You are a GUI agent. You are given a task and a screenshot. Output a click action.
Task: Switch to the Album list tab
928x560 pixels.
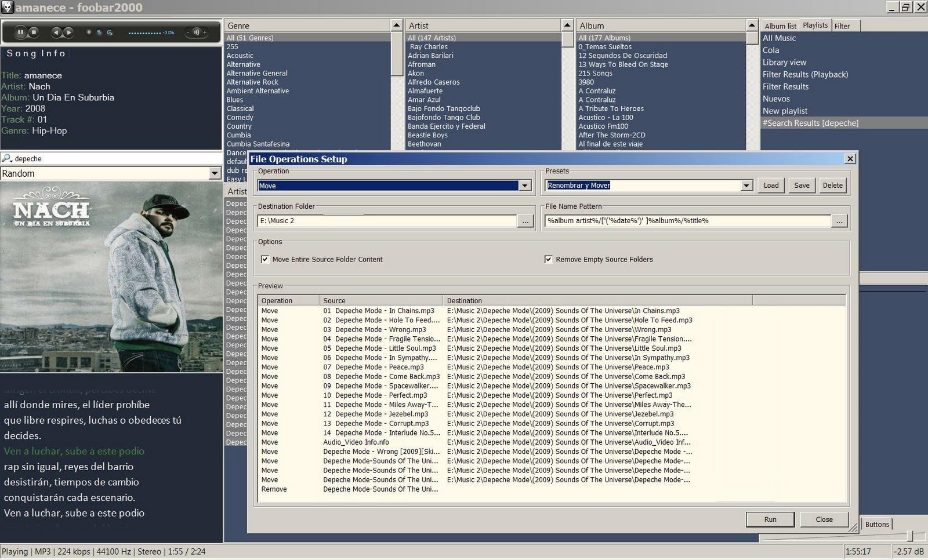tap(780, 26)
